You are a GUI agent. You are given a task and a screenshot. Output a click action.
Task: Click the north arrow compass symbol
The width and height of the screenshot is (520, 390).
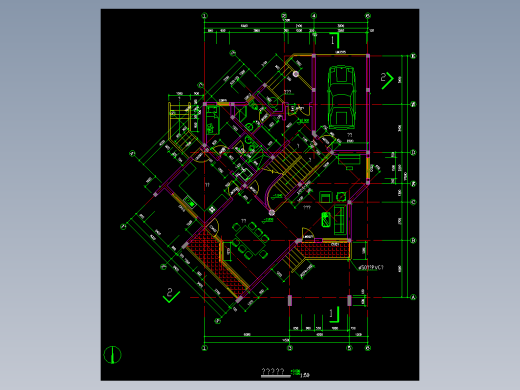pos(112,355)
